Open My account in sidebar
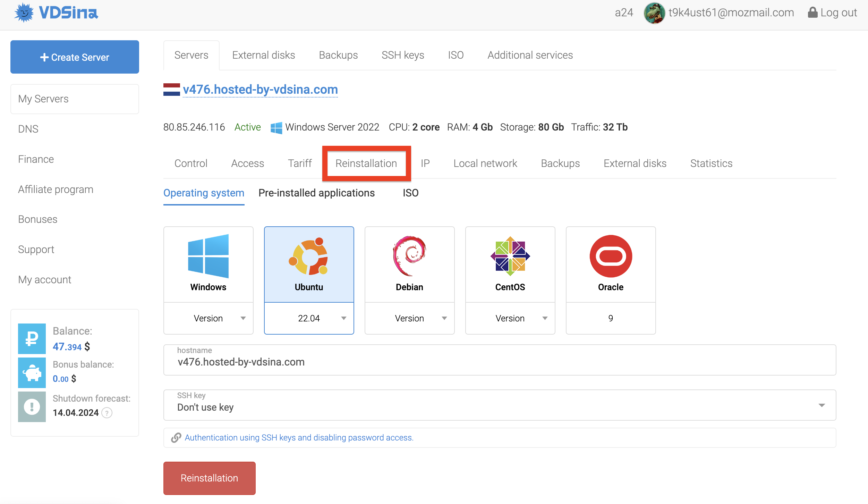 45,280
